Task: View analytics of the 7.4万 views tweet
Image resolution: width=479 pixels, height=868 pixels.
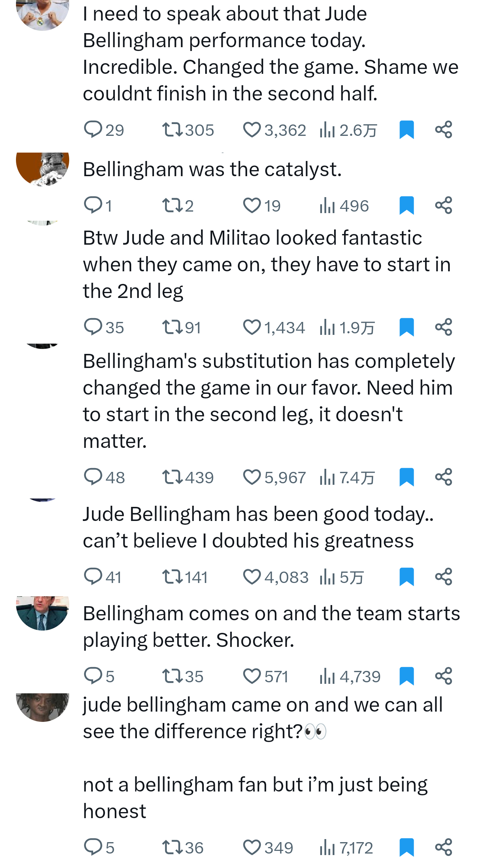Action: (x=327, y=477)
